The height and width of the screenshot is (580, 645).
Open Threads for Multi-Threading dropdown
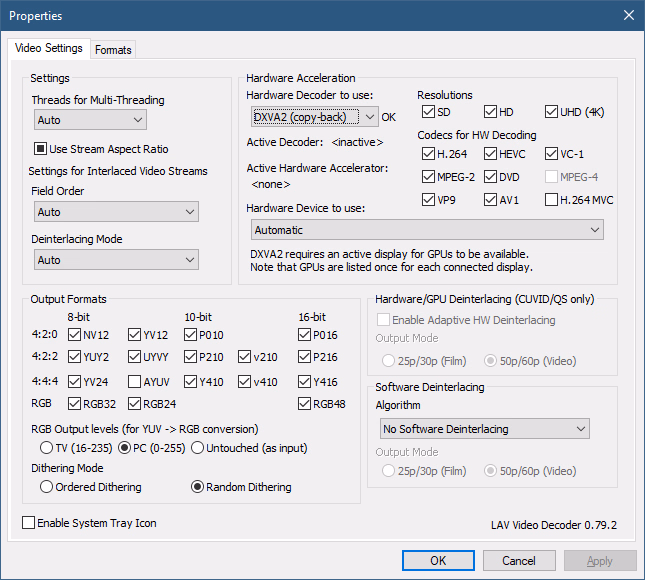[89, 120]
